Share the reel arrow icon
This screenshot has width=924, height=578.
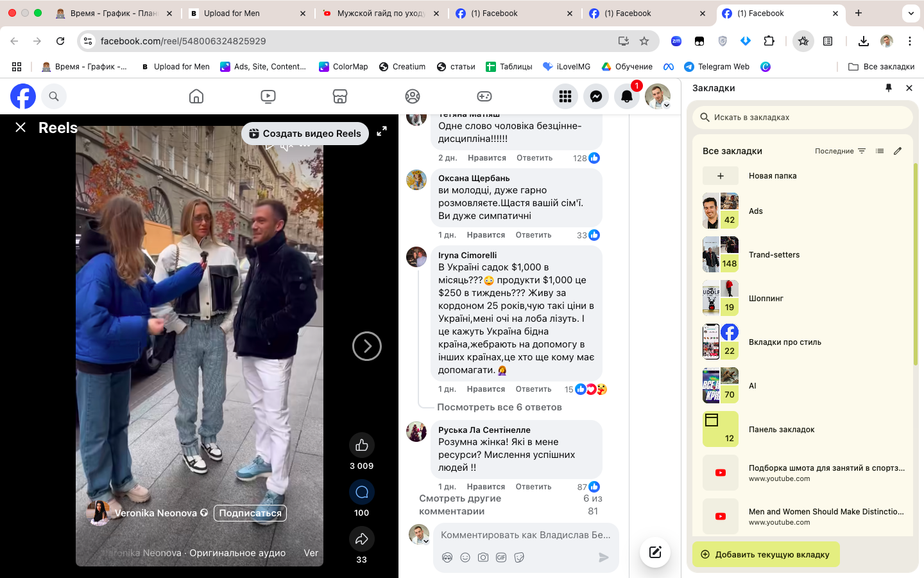362,539
